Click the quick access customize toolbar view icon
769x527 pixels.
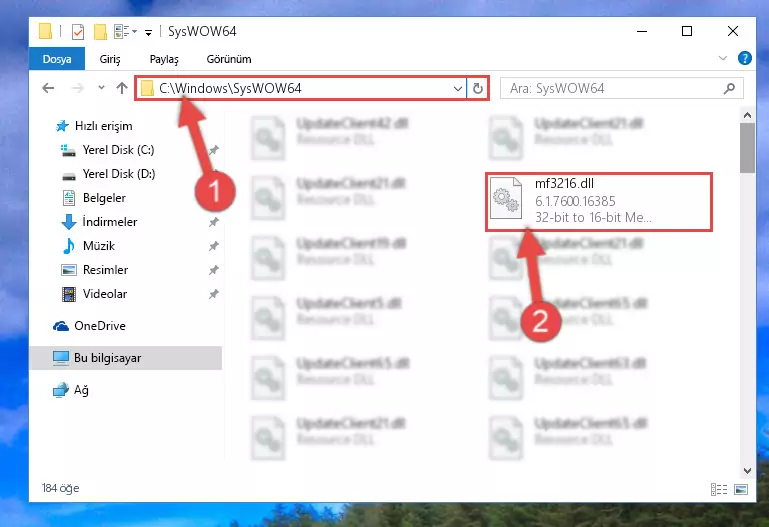(x=125, y=32)
